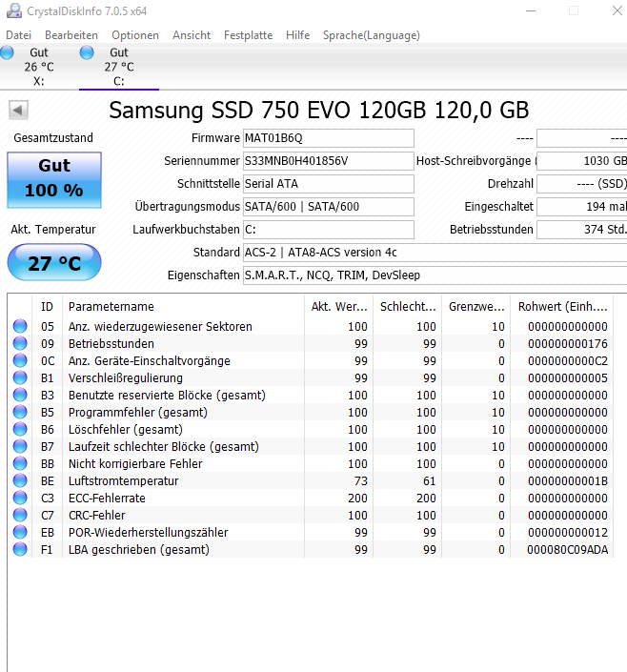627x672 pixels.
Task: Click the Betriebsstunden 374 Std. field
Action: click(582, 230)
